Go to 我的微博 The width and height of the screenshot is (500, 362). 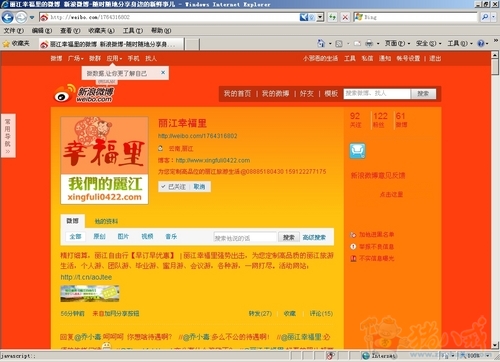click(275, 94)
